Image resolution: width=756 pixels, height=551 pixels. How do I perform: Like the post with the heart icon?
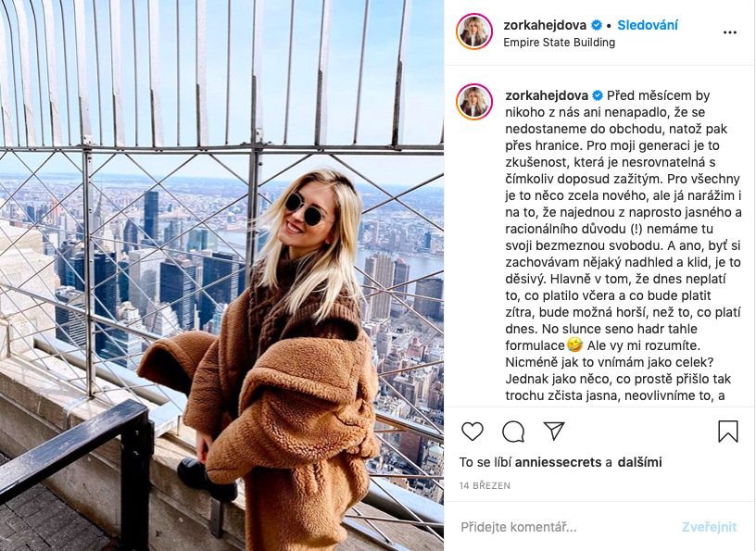point(472,431)
